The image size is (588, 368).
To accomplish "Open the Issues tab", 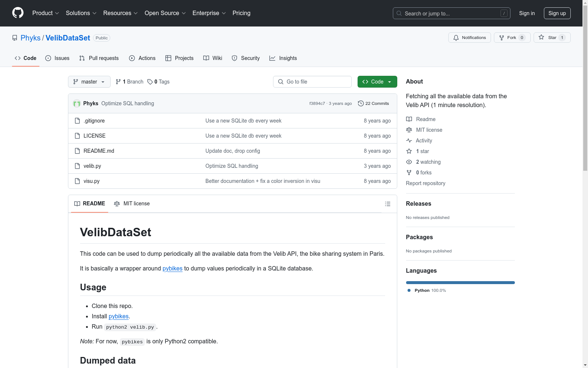I will (57, 58).
